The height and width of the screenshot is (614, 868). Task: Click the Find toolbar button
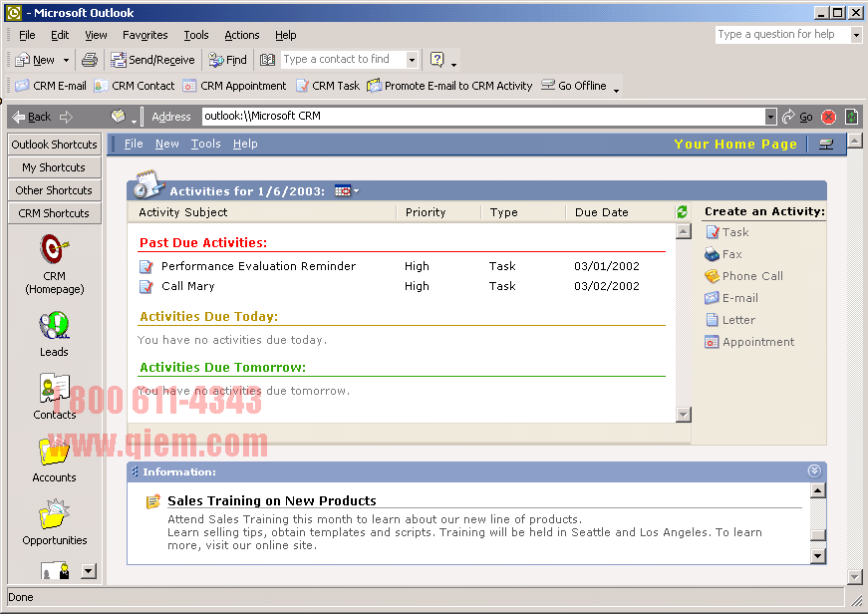pyautogui.click(x=227, y=60)
